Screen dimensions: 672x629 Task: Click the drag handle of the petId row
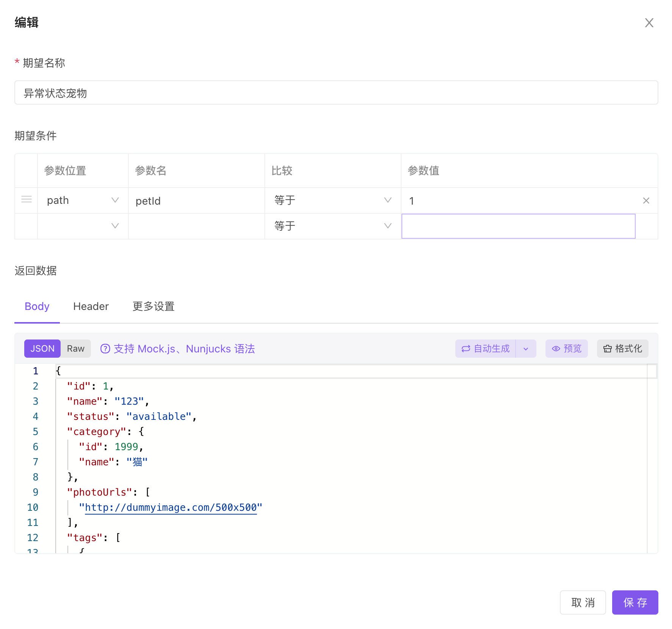(x=26, y=200)
